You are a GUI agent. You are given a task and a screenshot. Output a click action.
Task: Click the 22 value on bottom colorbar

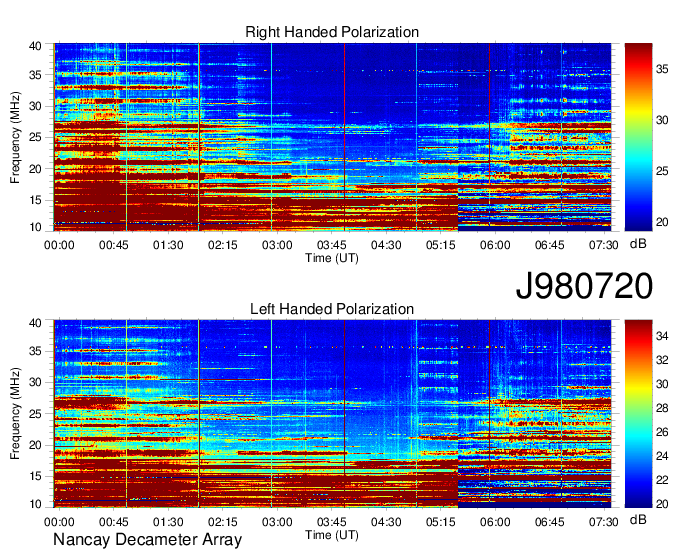click(x=662, y=480)
